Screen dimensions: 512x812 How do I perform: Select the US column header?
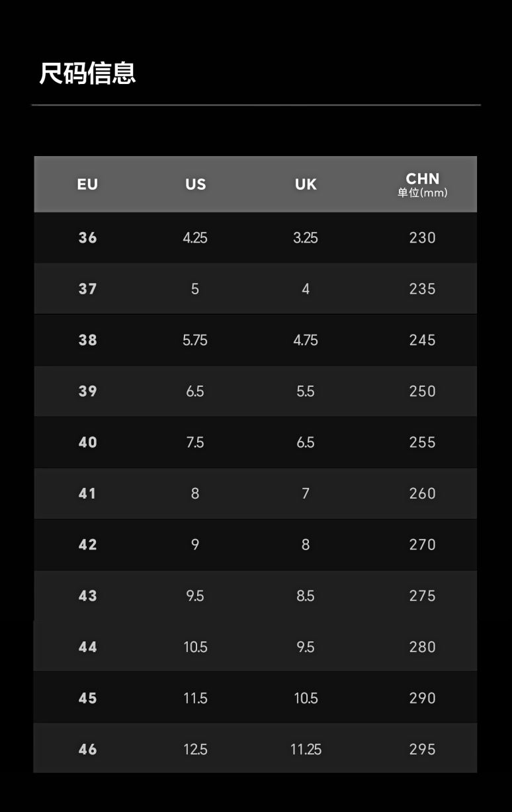coord(195,184)
